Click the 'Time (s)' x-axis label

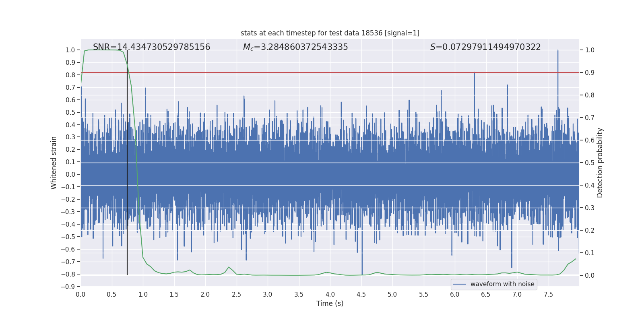[x=330, y=303]
